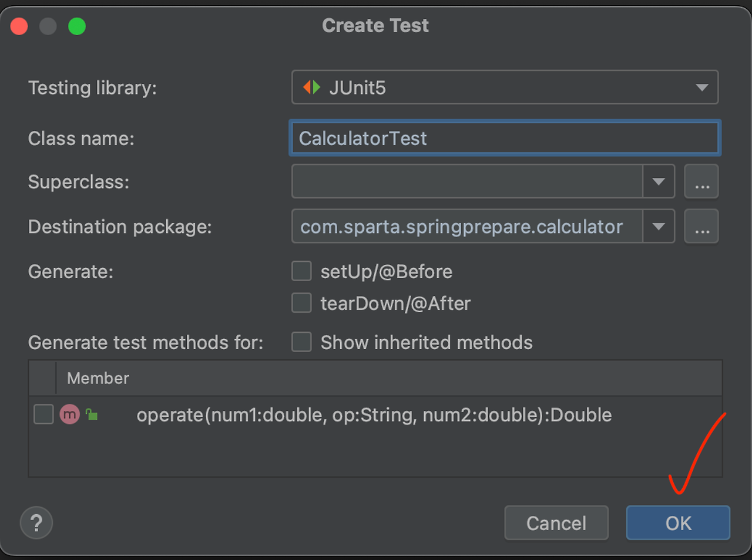Viewport: 752px width, 560px height.
Task: Close the Create Test dialog
Action: (x=19, y=26)
